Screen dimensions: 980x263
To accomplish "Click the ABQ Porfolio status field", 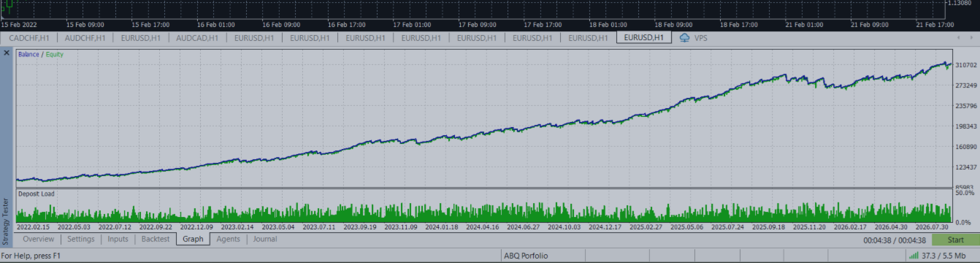I will pyautogui.click(x=526, y=256).
